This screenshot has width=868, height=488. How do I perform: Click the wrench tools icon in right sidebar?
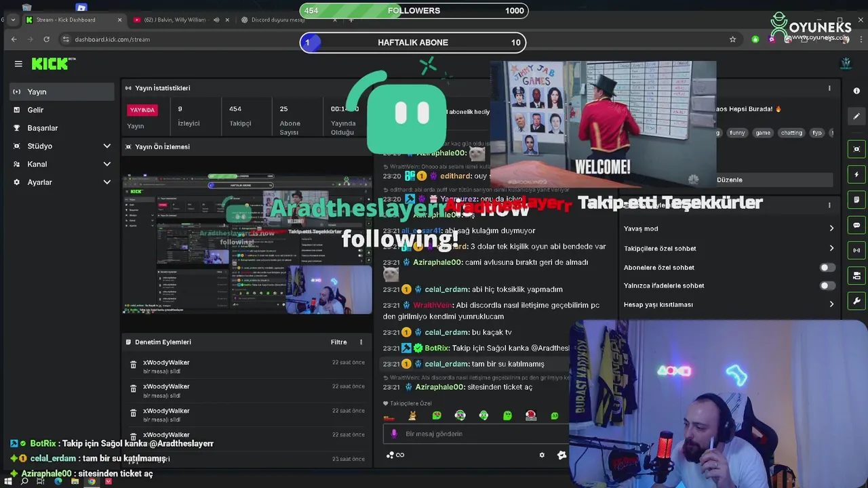point(856,301)
